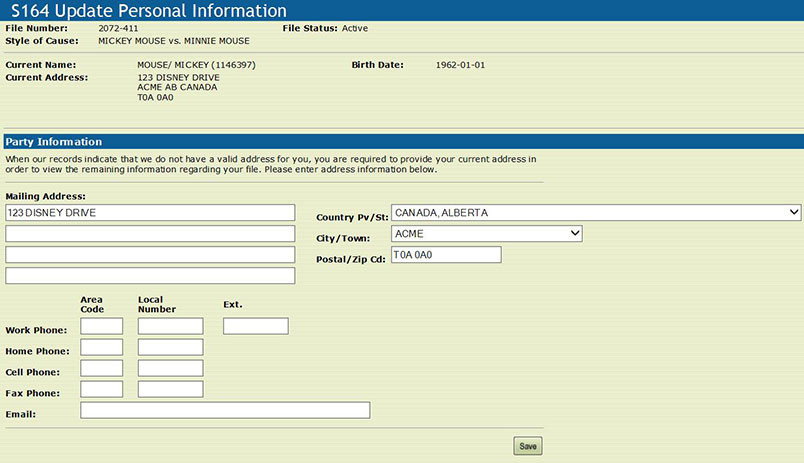Click the Party Information section header
The width and height of the screenshot is (804, 463).
(x=54, y=142)
